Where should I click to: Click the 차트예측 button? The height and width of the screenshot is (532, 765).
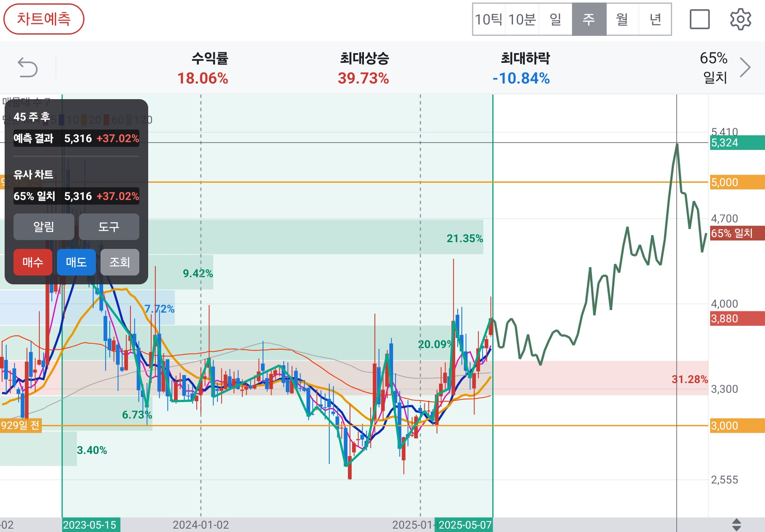pyautogui.click(x=44, y=19)
